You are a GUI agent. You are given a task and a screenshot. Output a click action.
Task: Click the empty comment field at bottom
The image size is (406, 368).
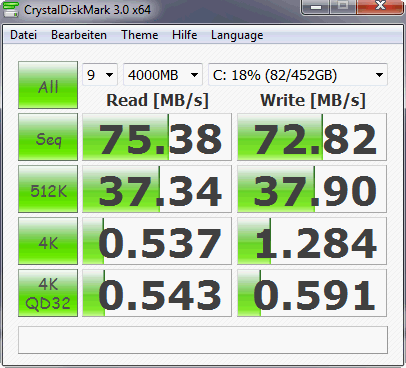click(x=203, y=340)
